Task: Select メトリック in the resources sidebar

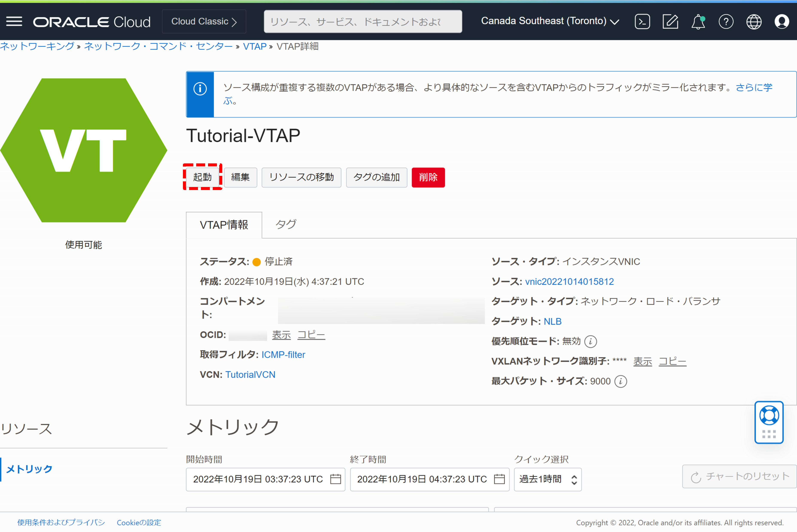Action: [29, 469]
